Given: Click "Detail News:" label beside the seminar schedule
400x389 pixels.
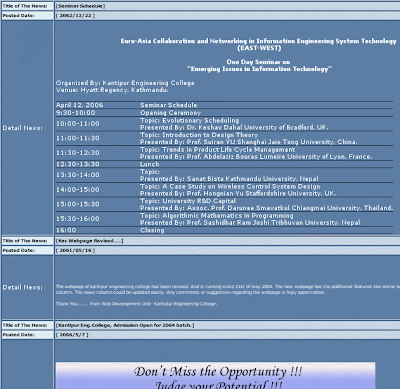Looking at the screenshot, I should pyautogui.click(x=23, y=128).
